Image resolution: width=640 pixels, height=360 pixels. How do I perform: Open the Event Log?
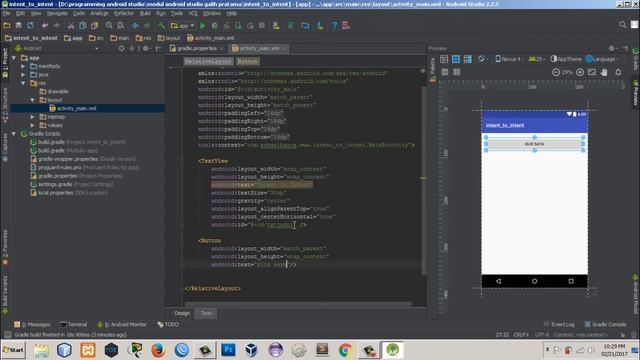point(559,324)
